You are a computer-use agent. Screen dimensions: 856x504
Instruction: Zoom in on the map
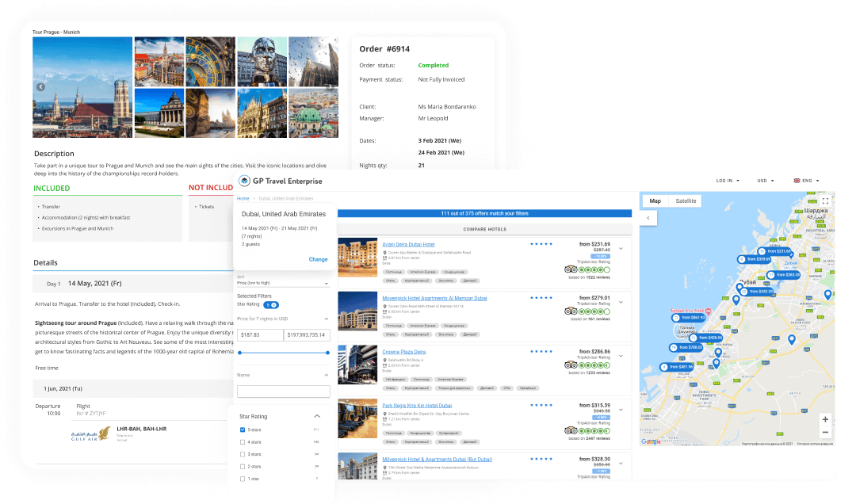(825, 419)
